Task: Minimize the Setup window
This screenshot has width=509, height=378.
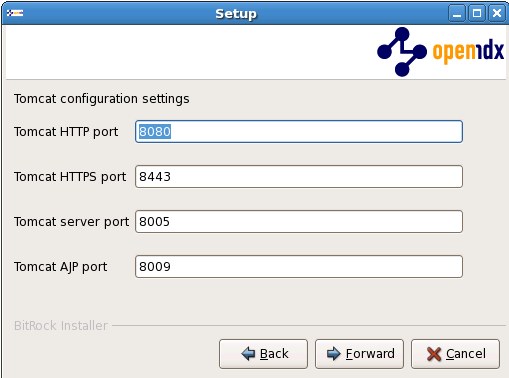Action: 457,14
